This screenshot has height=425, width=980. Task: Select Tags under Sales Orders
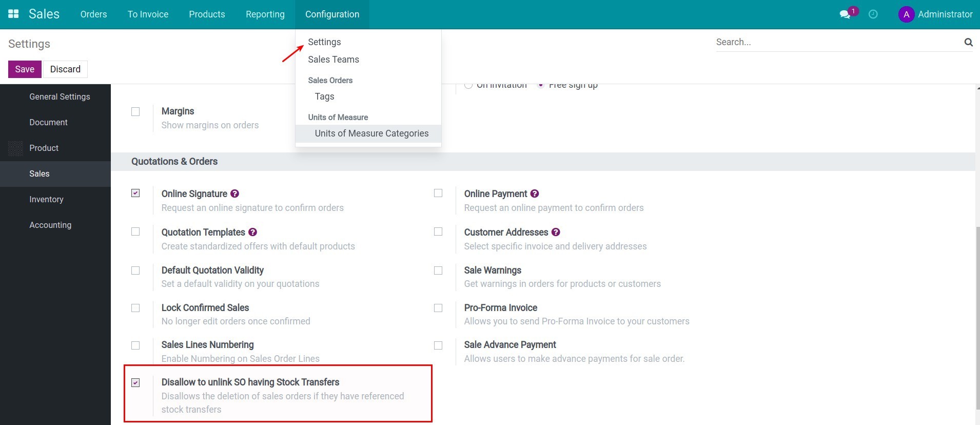[324, 96]
